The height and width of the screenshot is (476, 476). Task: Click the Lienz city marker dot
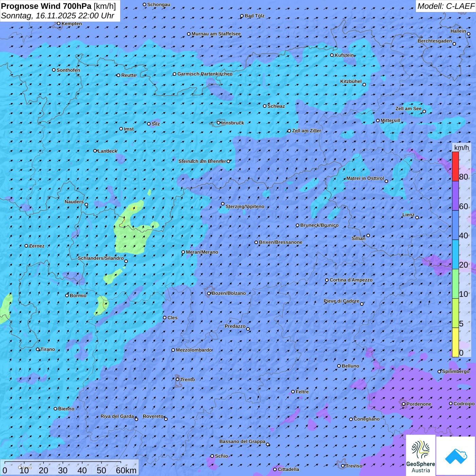417,218
